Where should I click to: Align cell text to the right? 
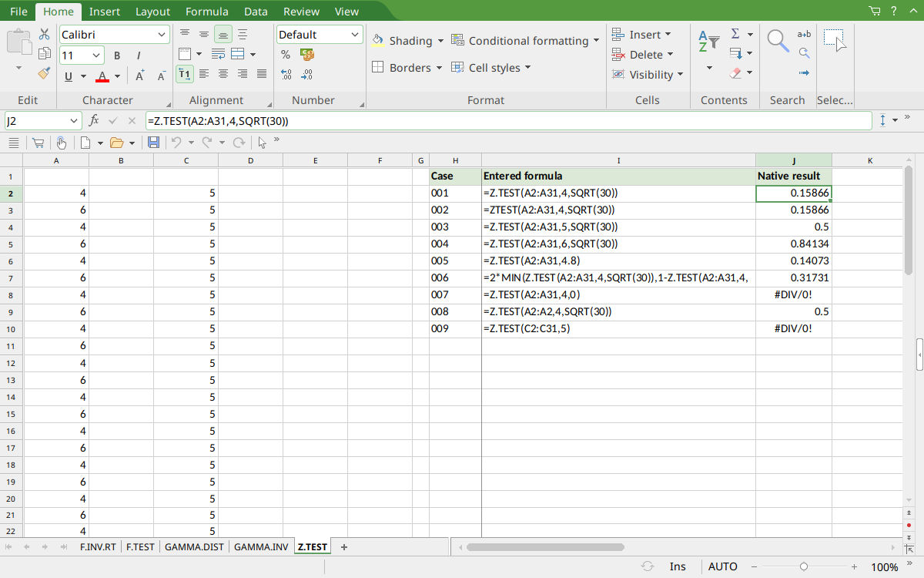pyautogui.click(x=243, y=74)
